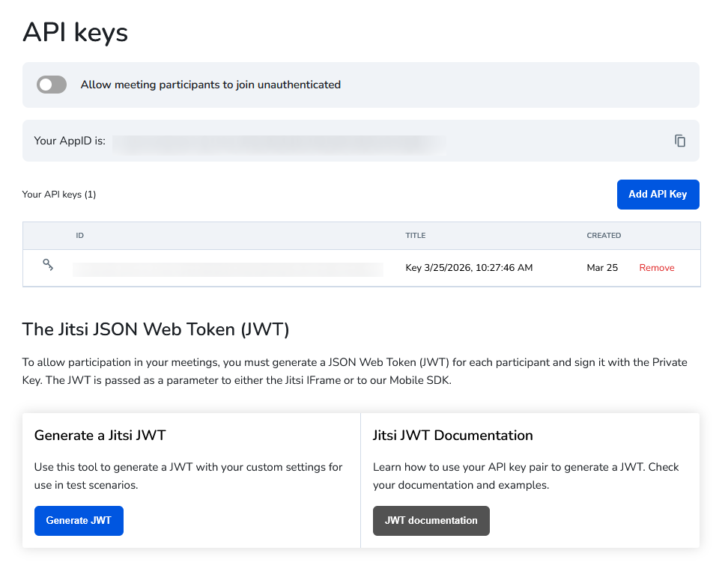
Task: Click the 'Allow meeting participants' toggle label
Action: (210, 85)
